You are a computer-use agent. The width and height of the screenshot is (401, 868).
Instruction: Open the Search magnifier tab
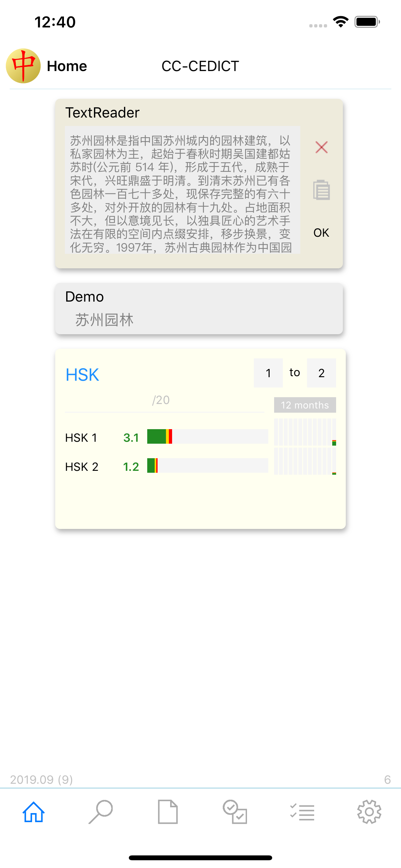[x=100, y=812]
